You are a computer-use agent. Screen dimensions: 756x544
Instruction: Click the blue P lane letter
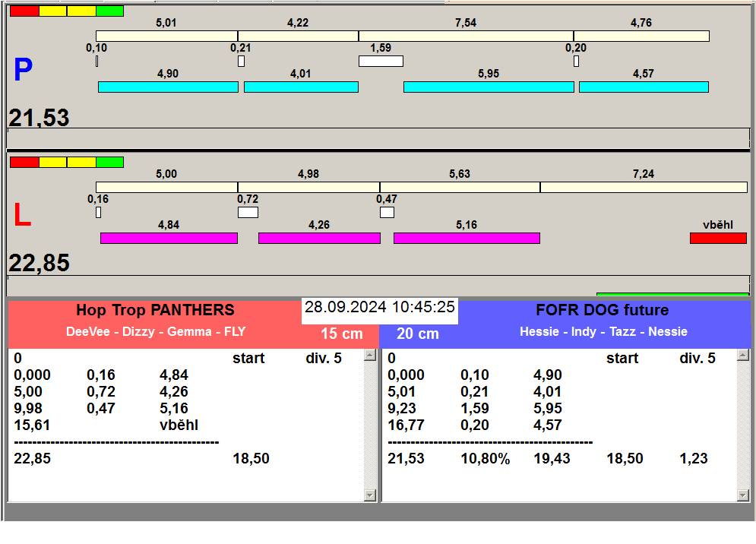(x=23, y=69)
